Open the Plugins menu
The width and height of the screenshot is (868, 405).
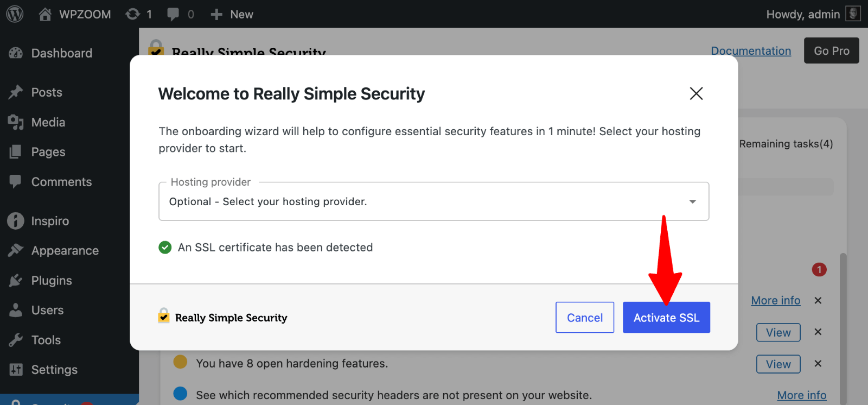tap(52, 281)
